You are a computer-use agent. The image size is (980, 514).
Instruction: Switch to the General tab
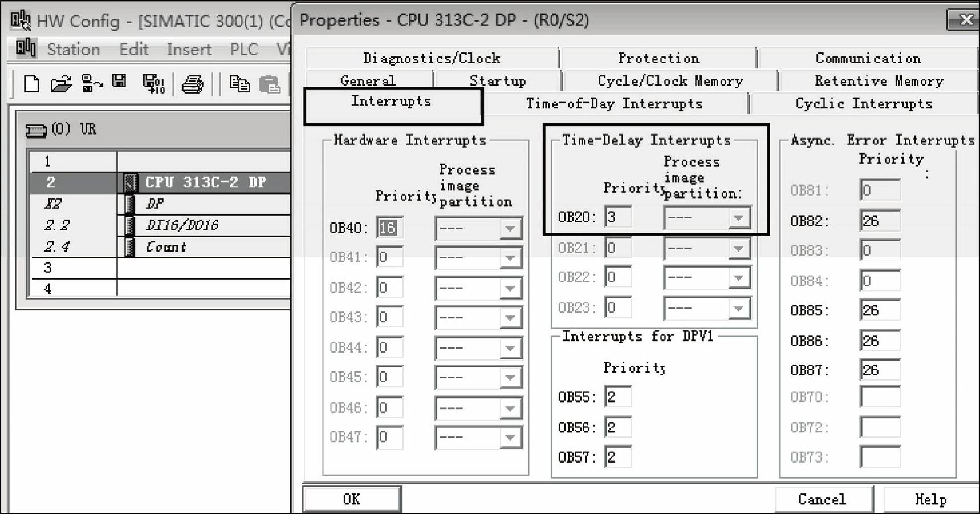368,80
